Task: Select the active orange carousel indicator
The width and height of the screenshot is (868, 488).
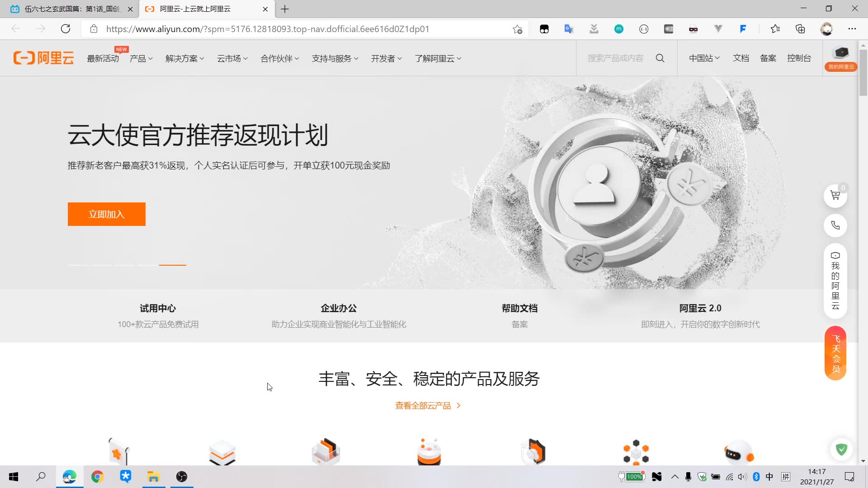Action: pyautogui.click(x=172, y=265)
